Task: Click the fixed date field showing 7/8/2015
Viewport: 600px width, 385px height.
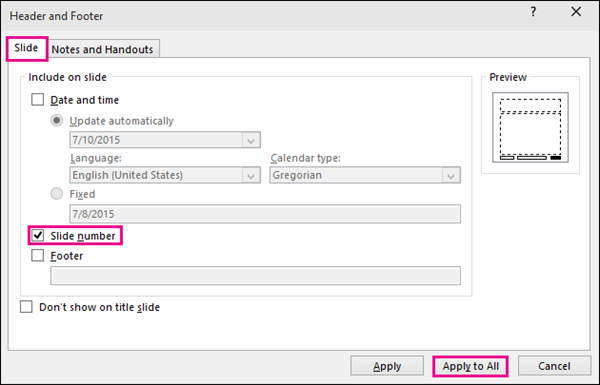Action: coord(265,214)
